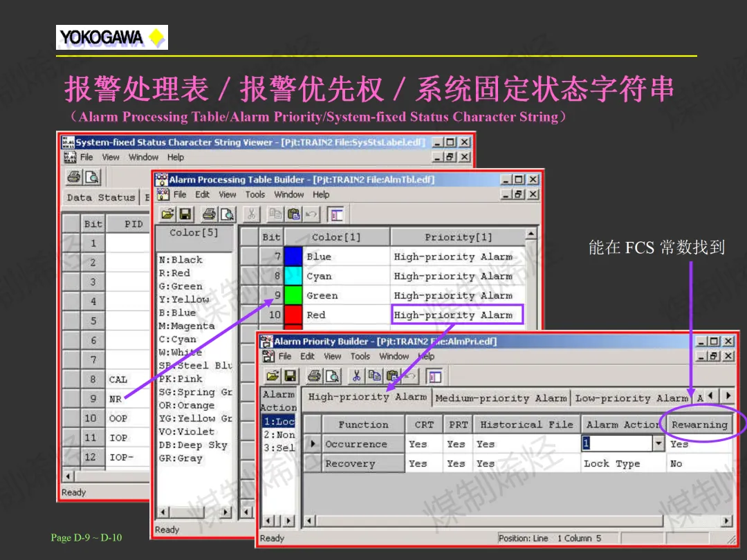747x560 pixels.
Task: Click Alarm Action input field showing 1
Action: (617, 443)
